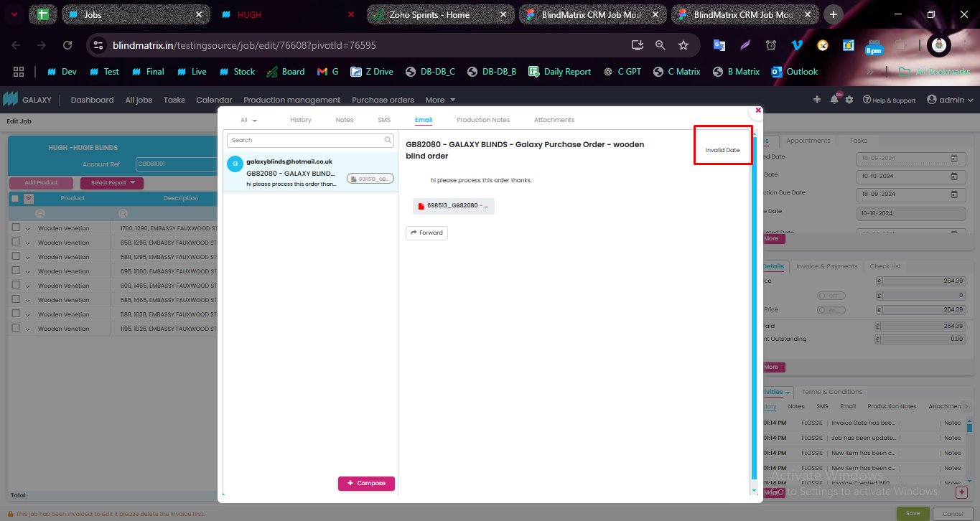Switch to the Production Notes tab in the dialog

(483, 120)
